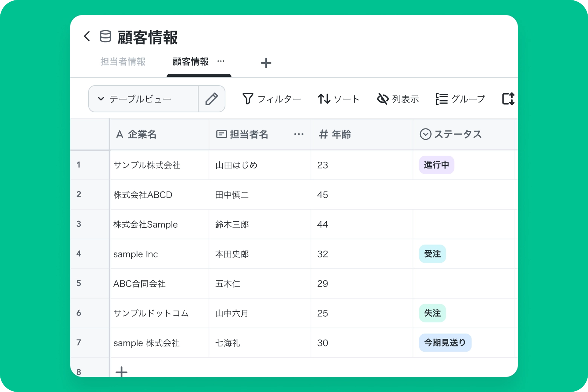Click the pencil edit view icon
The width and height of the screenshot is (588, 392).
211,99
